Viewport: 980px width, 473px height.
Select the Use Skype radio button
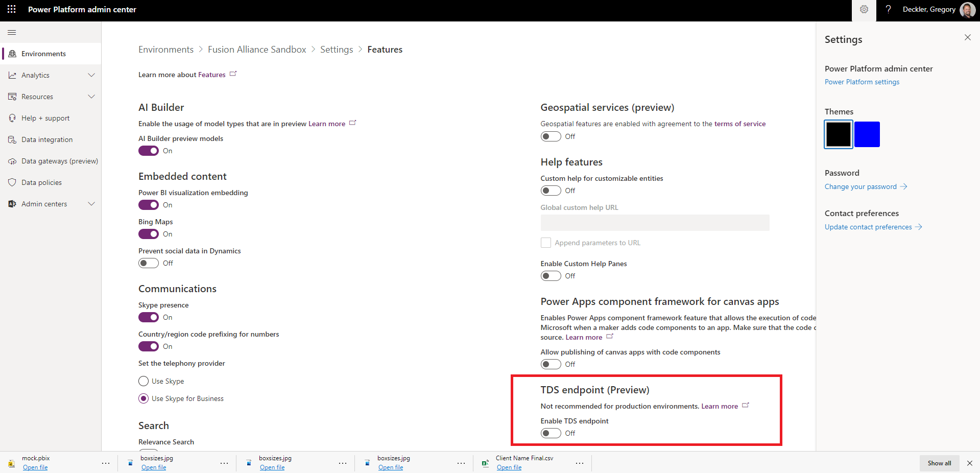tap(144, 381)
